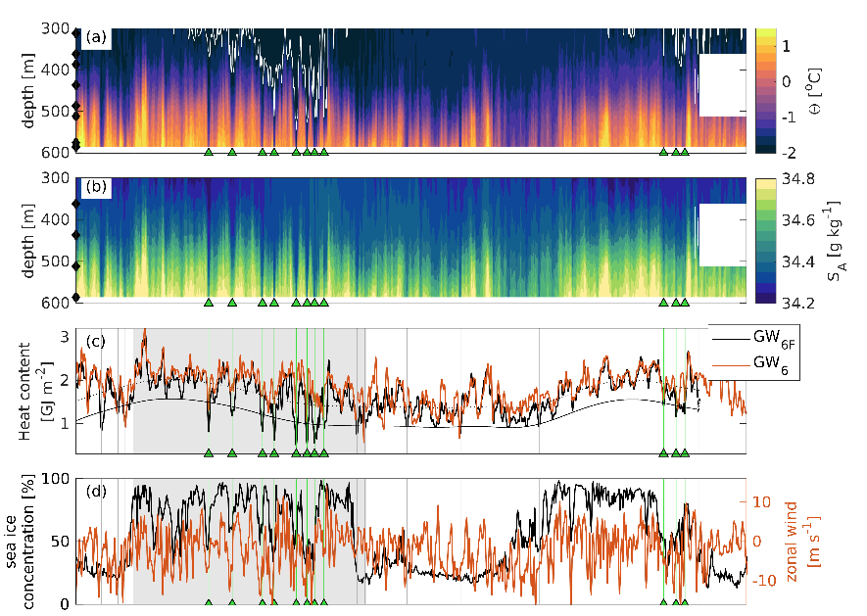Click the leftmost green triangle in panel (a)
The image size is (867, 616).
point(209,152)
